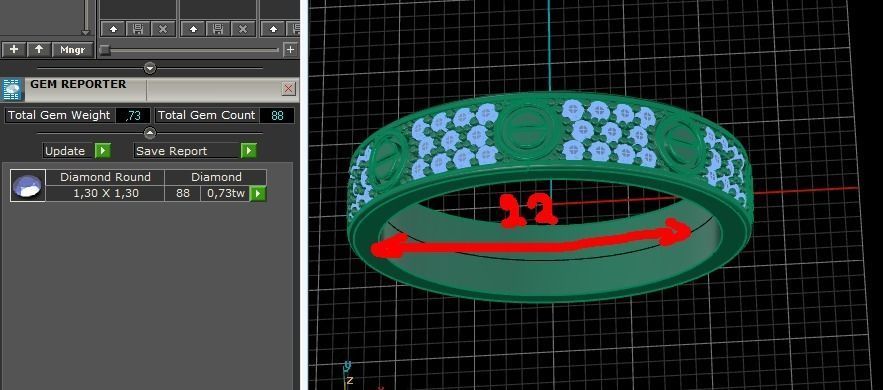Close the Gem Reporter panel
The width and height of the screenshot is (883, 390).
pos(288,88)
